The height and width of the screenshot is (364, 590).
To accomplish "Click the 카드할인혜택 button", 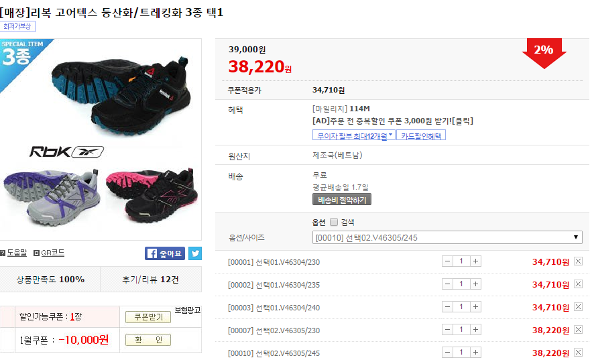I will coord(422,135).
